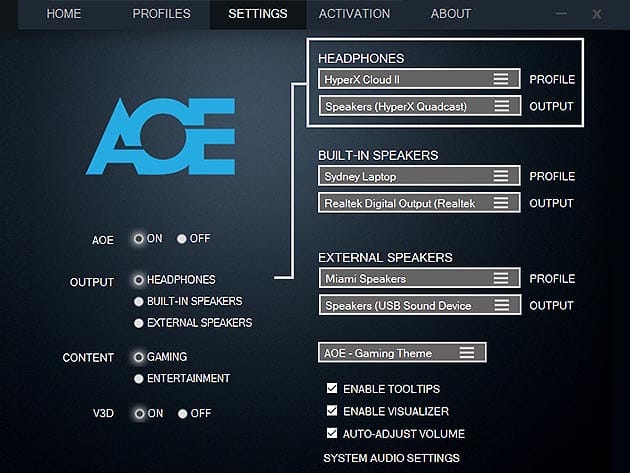Open the Sydney Laptop profile menu icon

502,176
